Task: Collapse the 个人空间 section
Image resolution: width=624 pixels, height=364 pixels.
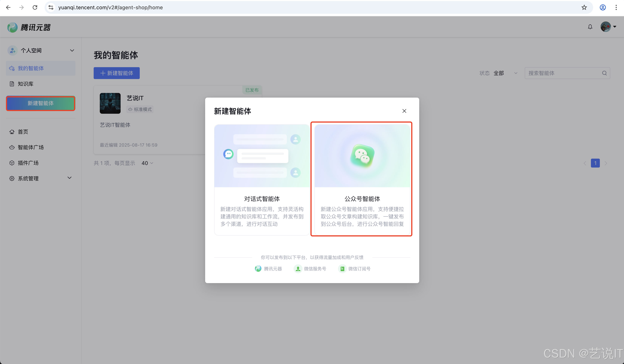Action: (x=72, y=50)
